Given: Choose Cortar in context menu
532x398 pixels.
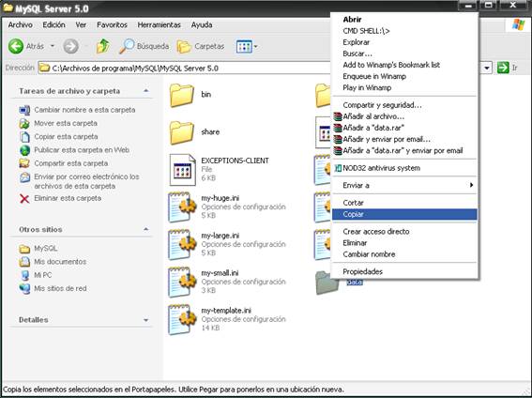Looking at the screenshot, I should tap(404, 203).
